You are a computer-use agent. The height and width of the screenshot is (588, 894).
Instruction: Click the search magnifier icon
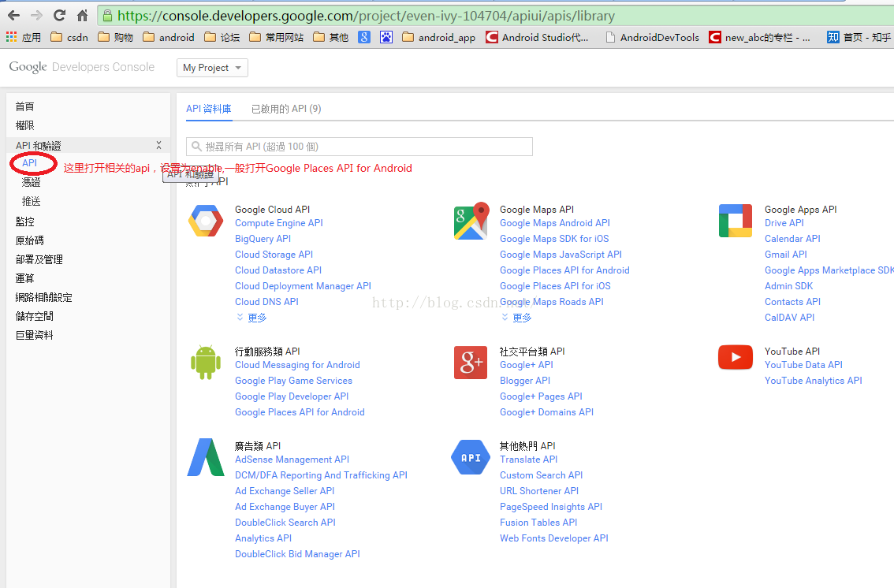(x=197, y=147)
